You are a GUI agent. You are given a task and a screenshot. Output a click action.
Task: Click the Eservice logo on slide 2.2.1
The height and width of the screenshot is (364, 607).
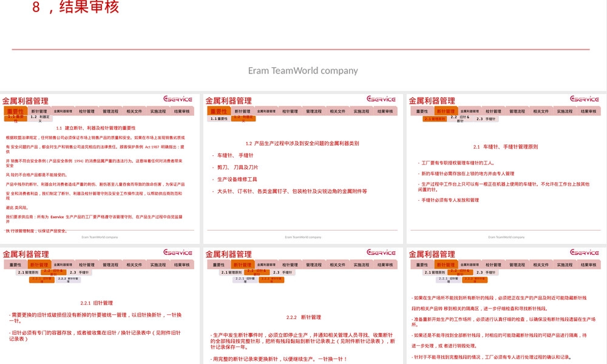[x=178, y=252]
